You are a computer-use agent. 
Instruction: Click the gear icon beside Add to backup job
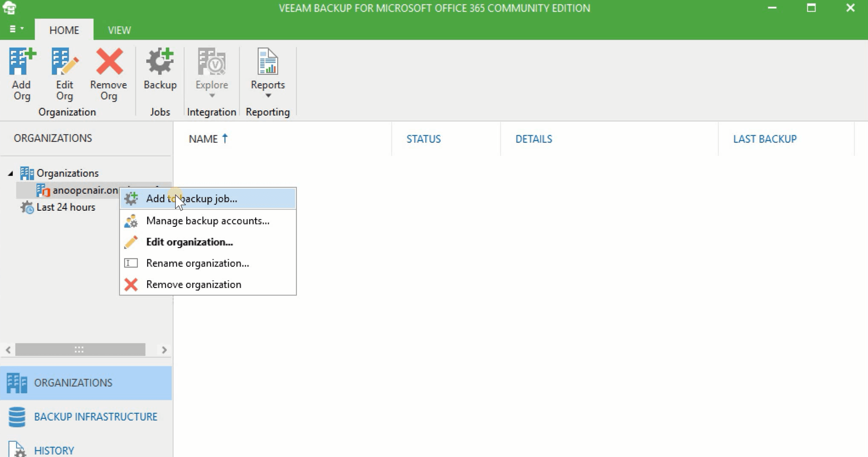(131, 199)
